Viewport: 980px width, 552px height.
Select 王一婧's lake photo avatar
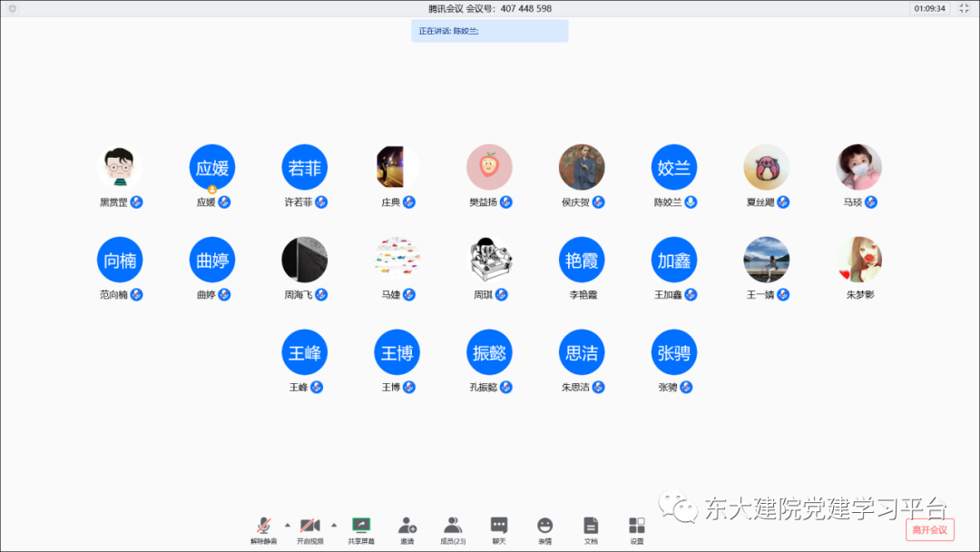pyautogui.click(x=767, y=260)
